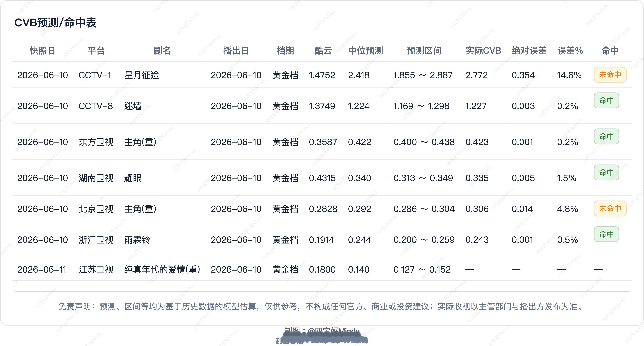Click the interval 0.400 ~ 0.438
Viewport: 644px width, 346px height.
[424, 142]
